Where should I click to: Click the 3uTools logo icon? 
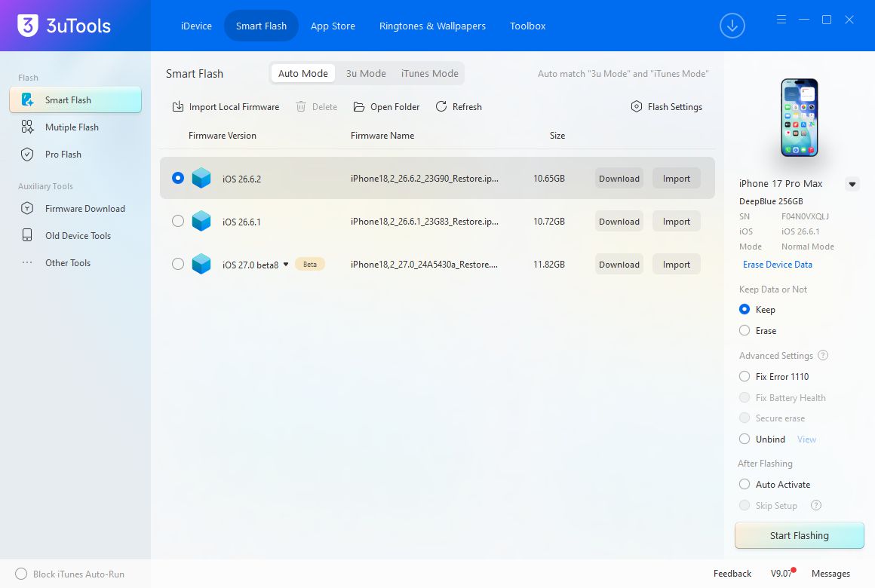pyautogui.click(x=28, y=25)
